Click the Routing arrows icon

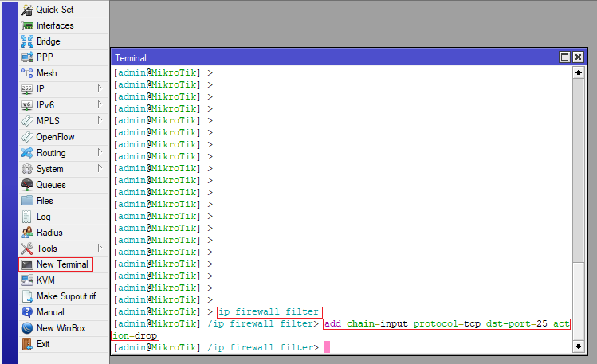pos(27,153)
